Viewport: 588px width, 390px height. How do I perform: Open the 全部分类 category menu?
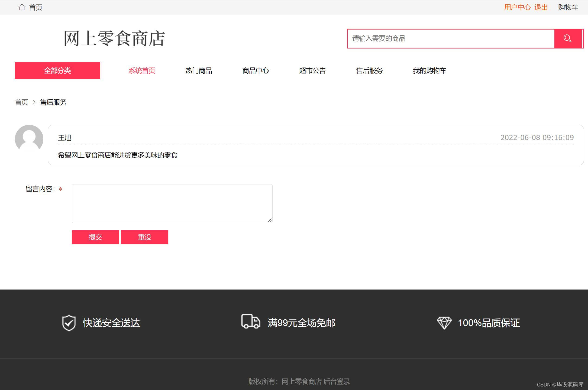[57, 70]
